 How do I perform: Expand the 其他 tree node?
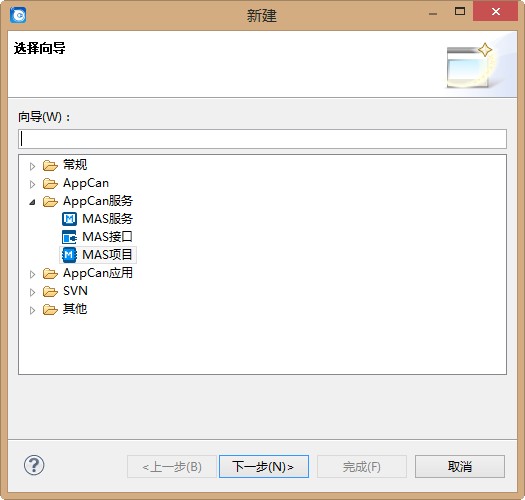(x=32, y=310)
